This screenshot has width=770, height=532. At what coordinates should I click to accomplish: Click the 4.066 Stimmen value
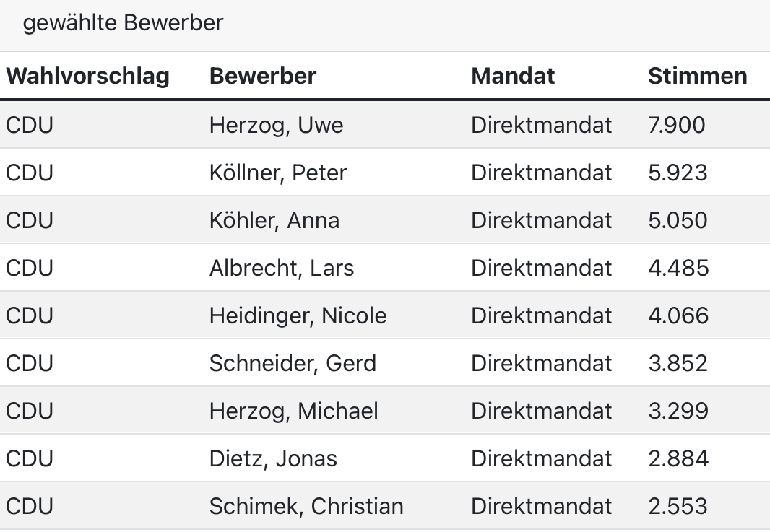click(x=678, y=315)
